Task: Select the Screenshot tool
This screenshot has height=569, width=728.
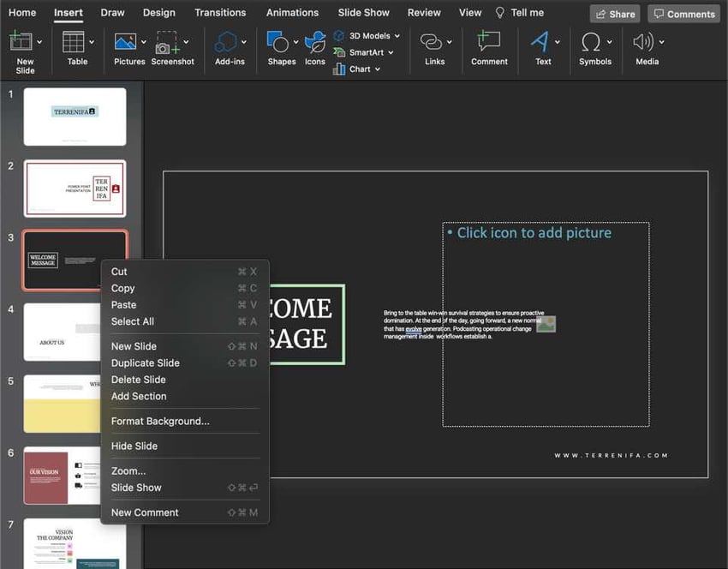Action: click(x=168, y=43)
